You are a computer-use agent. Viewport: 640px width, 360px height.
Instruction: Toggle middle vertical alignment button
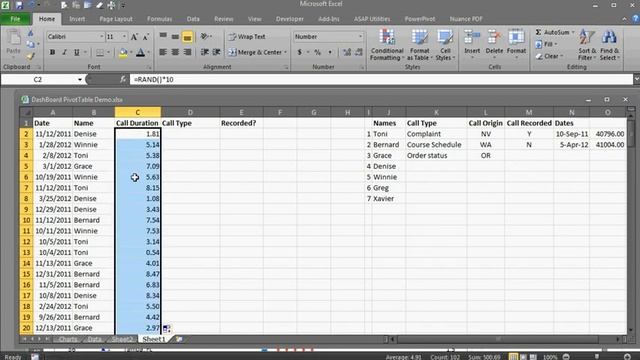175,37
